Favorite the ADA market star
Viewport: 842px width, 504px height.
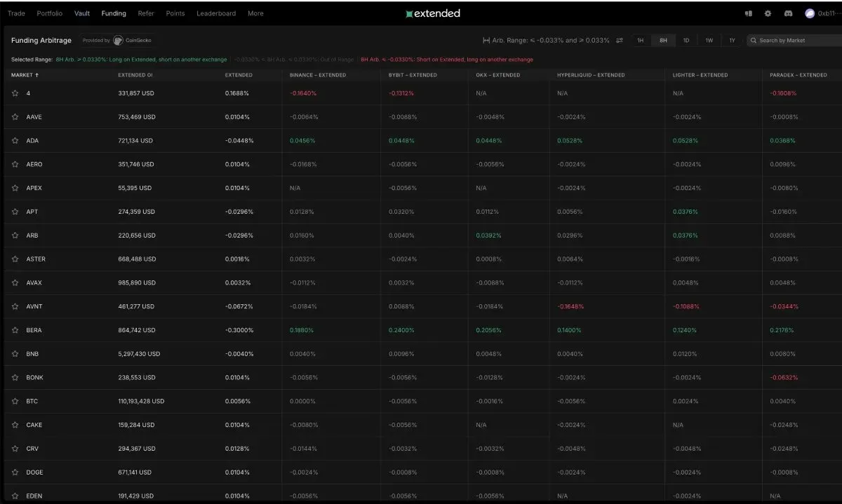[15, 141]
